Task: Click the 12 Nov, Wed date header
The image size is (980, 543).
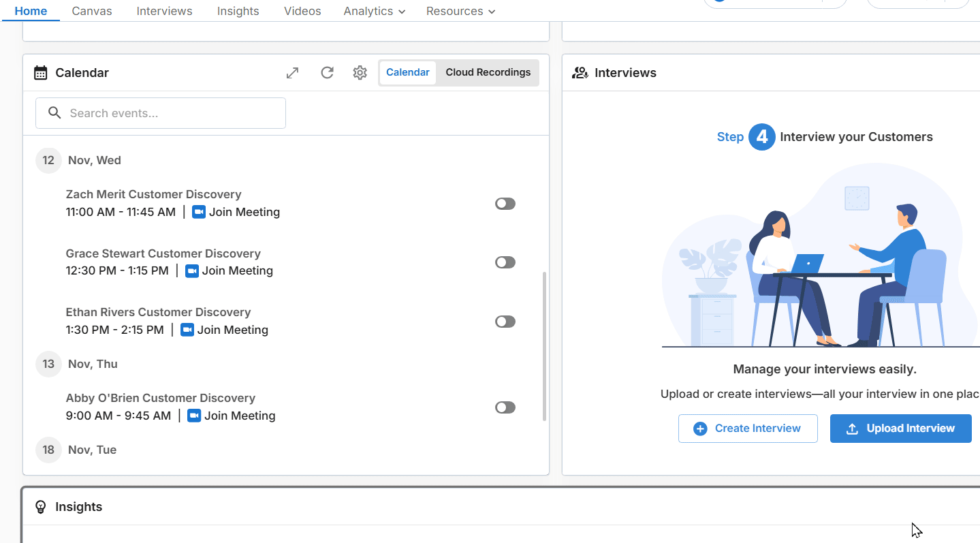Action: tap(78, 161)
